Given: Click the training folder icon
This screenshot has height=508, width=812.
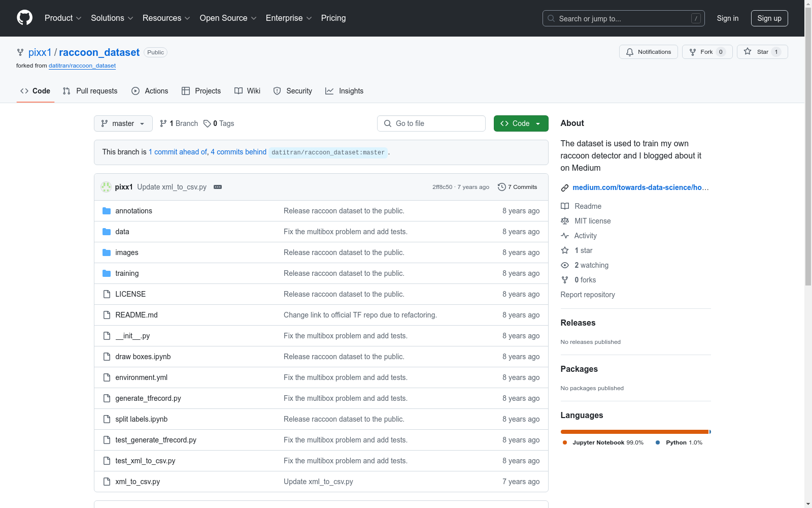Looking at the screenshot, I should [107, 273].
